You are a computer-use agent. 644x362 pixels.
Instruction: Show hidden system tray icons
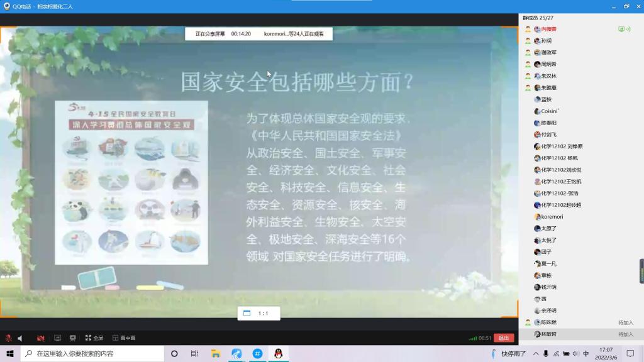point(535,354)
